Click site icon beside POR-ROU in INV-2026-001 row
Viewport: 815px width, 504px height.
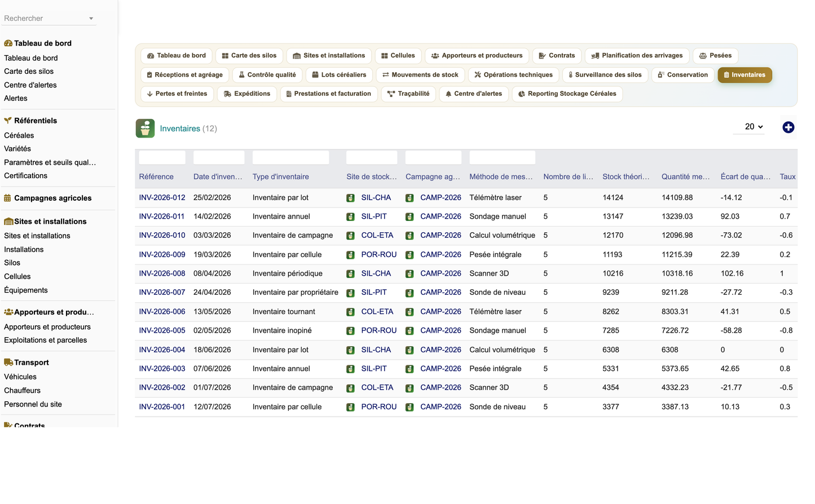[x=350, y=407]
